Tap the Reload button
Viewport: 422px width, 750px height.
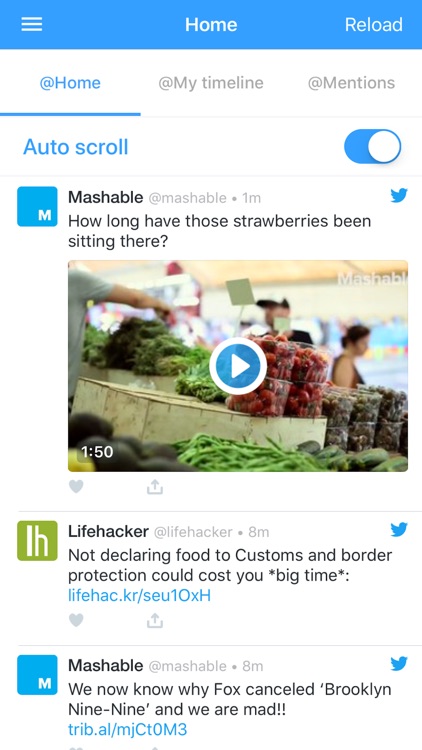click(374, 25)
